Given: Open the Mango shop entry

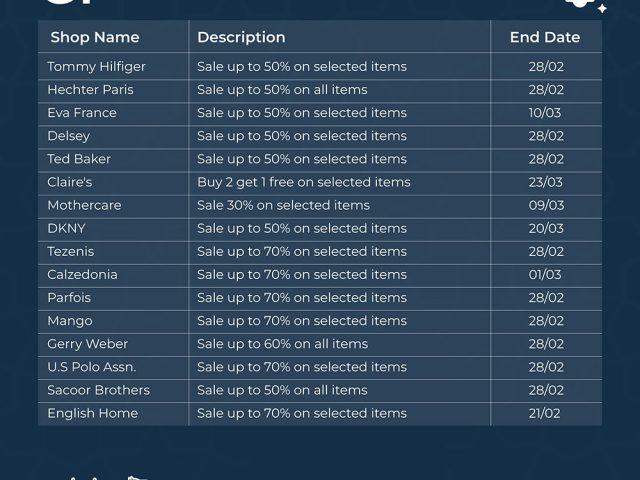Looking at the screenshot, I should pyautogui.click(x=69, y=321).
